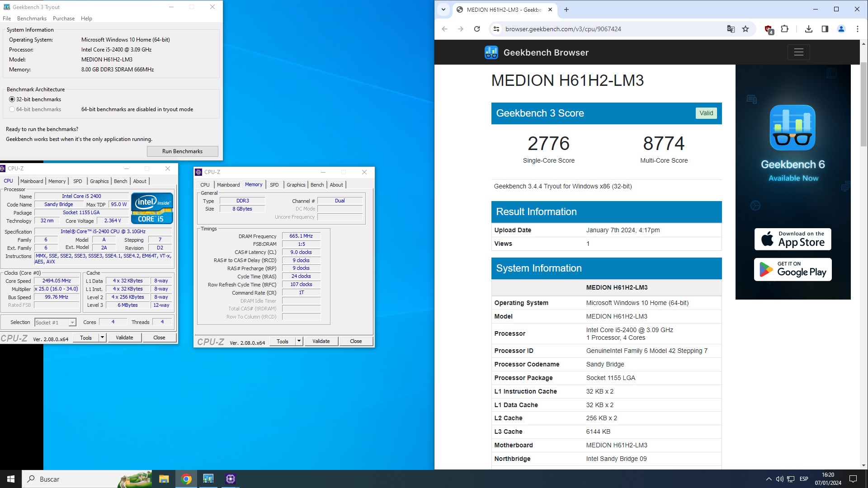Viewport: 868px width, 488px height.
Task: Click the Multi-Core score 8774
Action: [x=664, y=144]
